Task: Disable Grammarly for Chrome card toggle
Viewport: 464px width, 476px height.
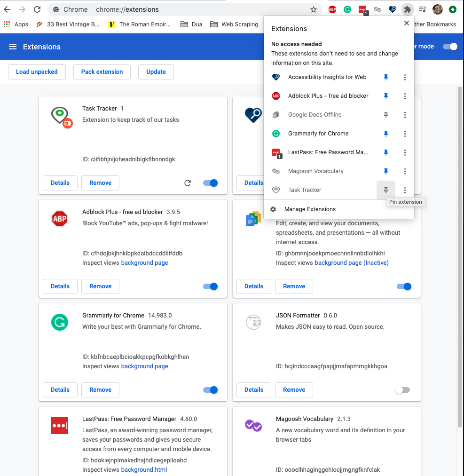Action: tap(210, 390)
